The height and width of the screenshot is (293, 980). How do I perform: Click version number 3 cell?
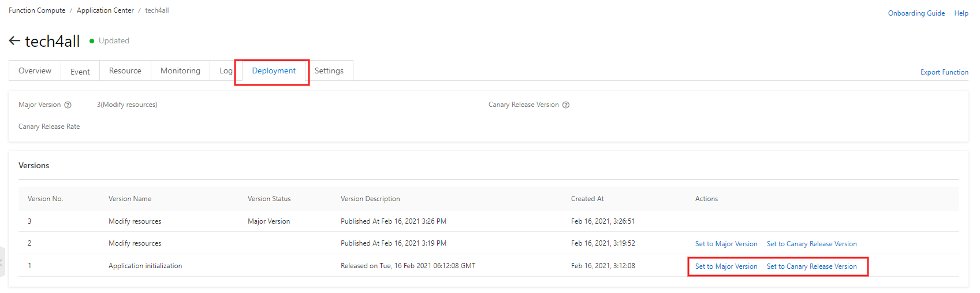pos(29,221)
